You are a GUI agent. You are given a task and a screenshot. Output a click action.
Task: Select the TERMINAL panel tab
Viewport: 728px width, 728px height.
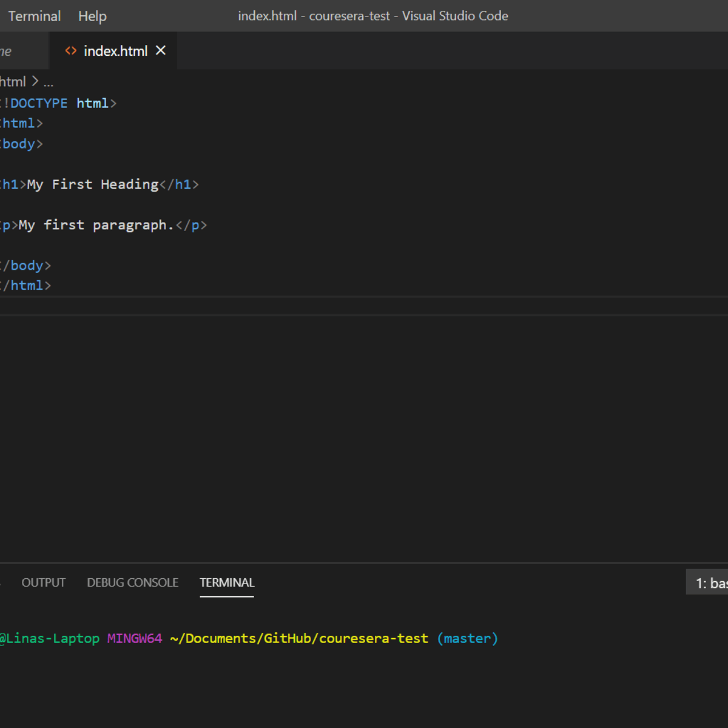click(226, 582)
